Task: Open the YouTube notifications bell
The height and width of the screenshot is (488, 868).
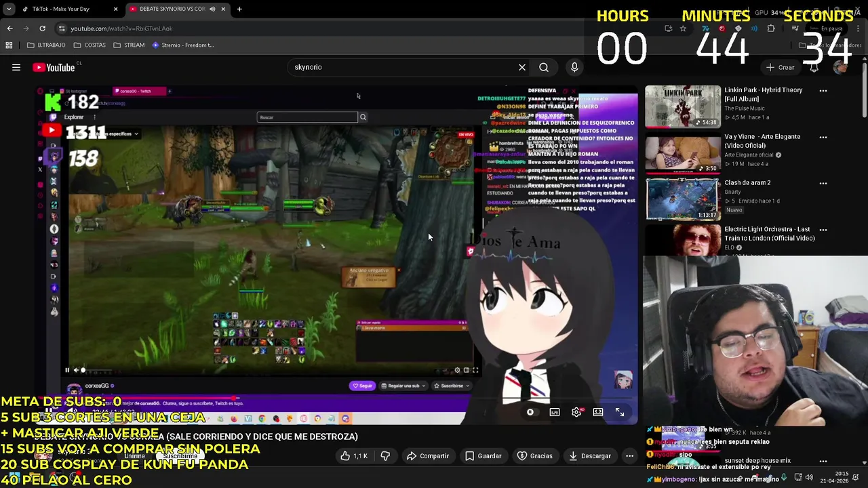Action: 814,67
